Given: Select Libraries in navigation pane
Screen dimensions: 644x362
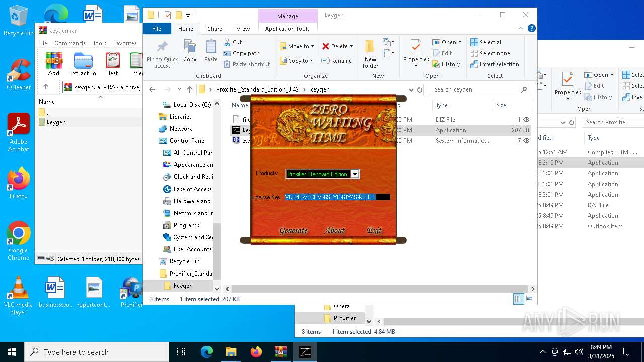Looking at the screenshot, I should (x=181, y=117).
